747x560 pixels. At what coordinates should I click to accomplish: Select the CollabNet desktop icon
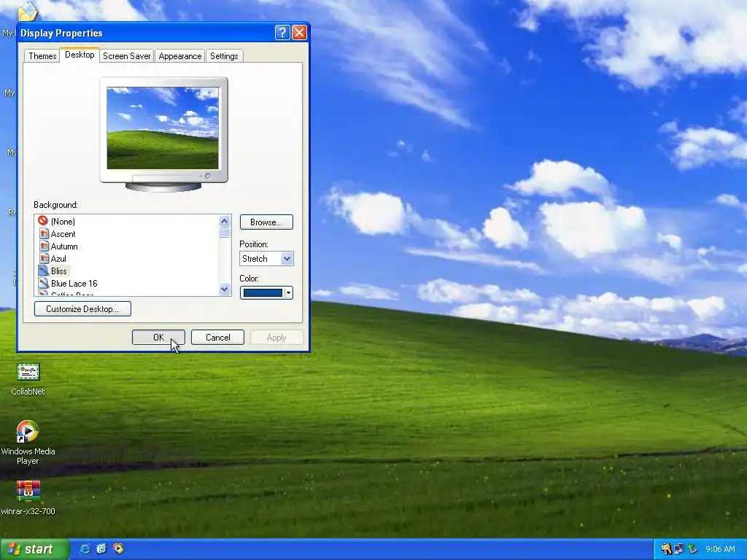(x=28, y=379)
